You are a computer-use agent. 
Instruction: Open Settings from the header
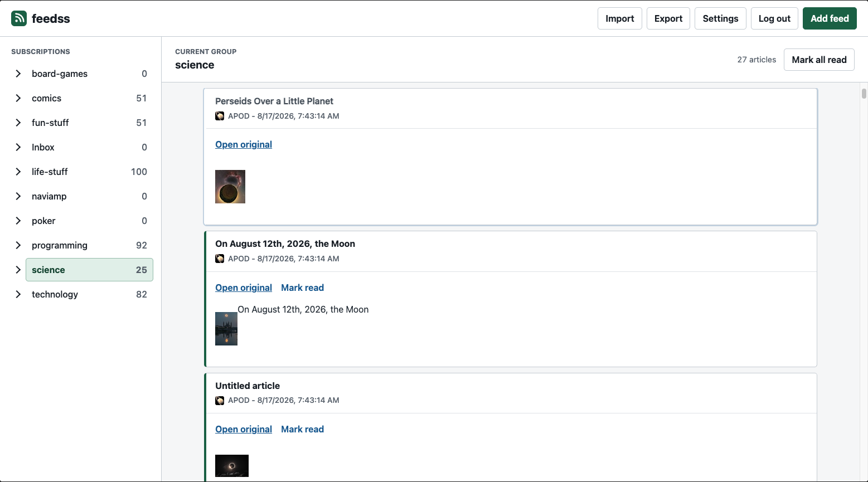click(x=720, y=18)
